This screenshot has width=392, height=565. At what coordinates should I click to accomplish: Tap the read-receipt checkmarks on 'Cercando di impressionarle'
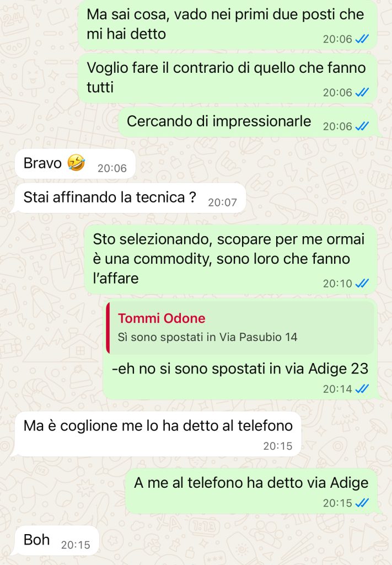[362, 126]
